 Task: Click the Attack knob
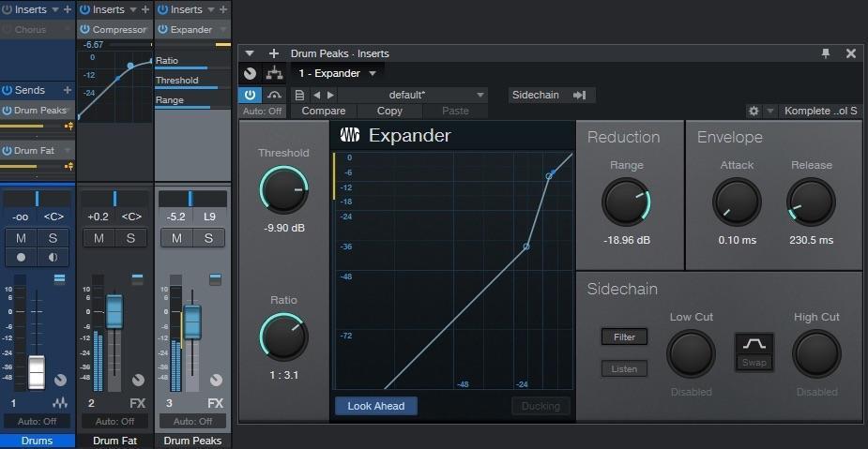[737, 202]
